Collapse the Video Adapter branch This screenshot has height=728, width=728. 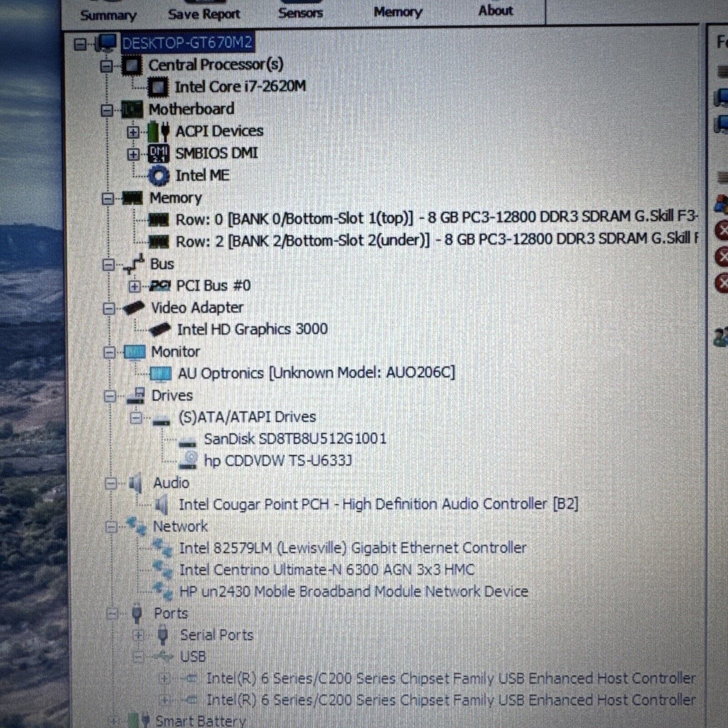coord(109,308)
